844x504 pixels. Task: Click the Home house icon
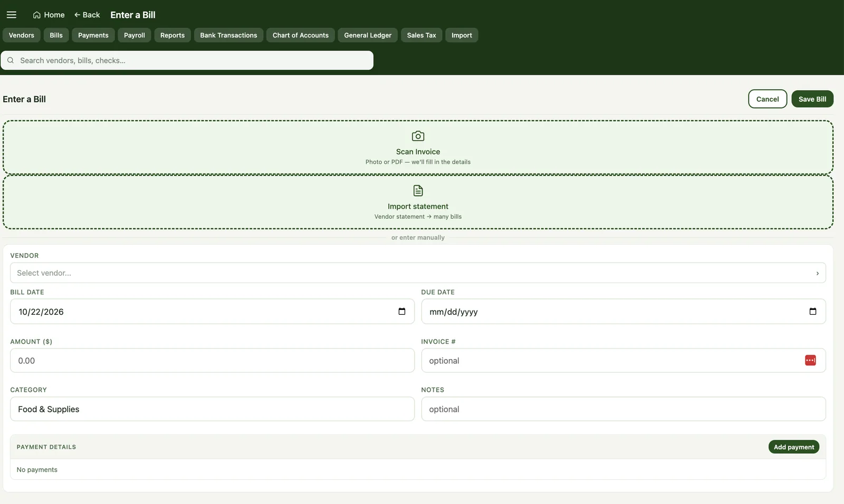pyautogui.click(x=37, y=15)
